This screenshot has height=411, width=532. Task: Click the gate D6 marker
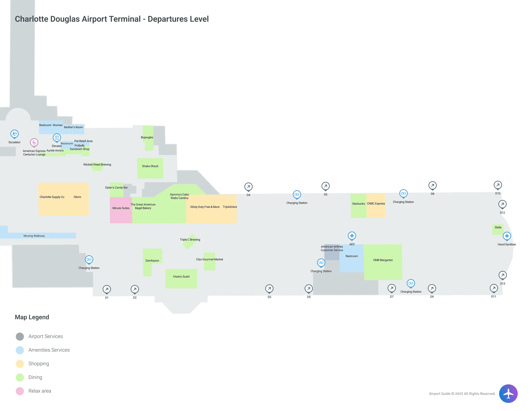tap(325, 187)
